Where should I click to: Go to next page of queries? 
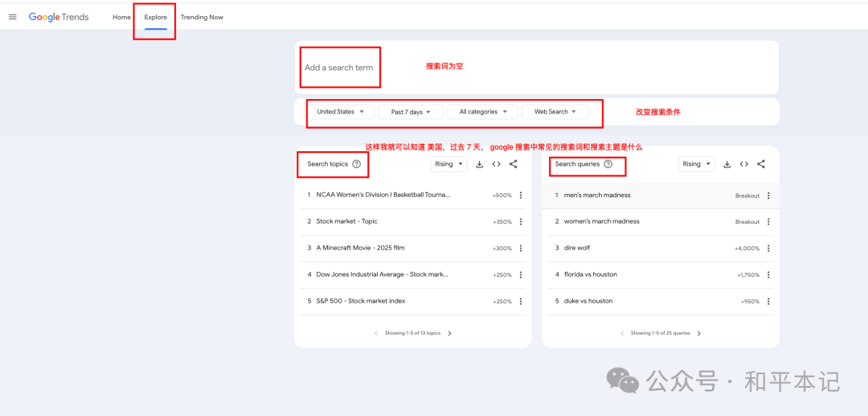point(699,333)
